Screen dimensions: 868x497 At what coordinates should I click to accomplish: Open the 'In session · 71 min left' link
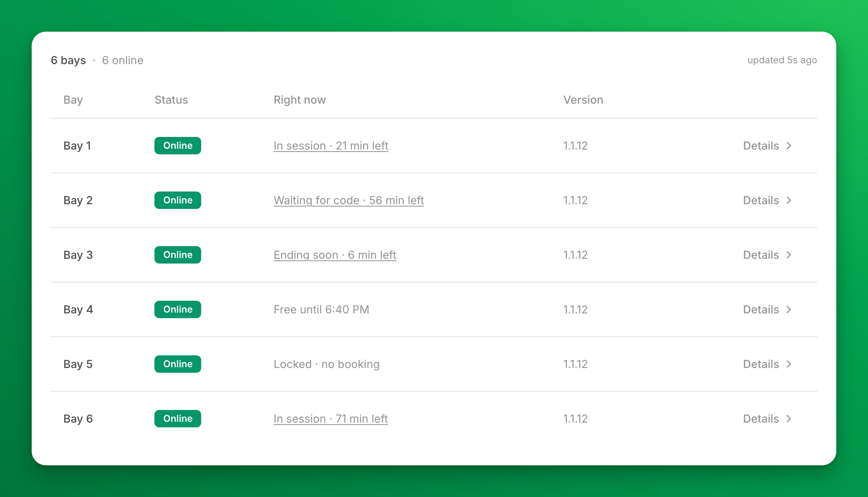click(x=331, y=419)
